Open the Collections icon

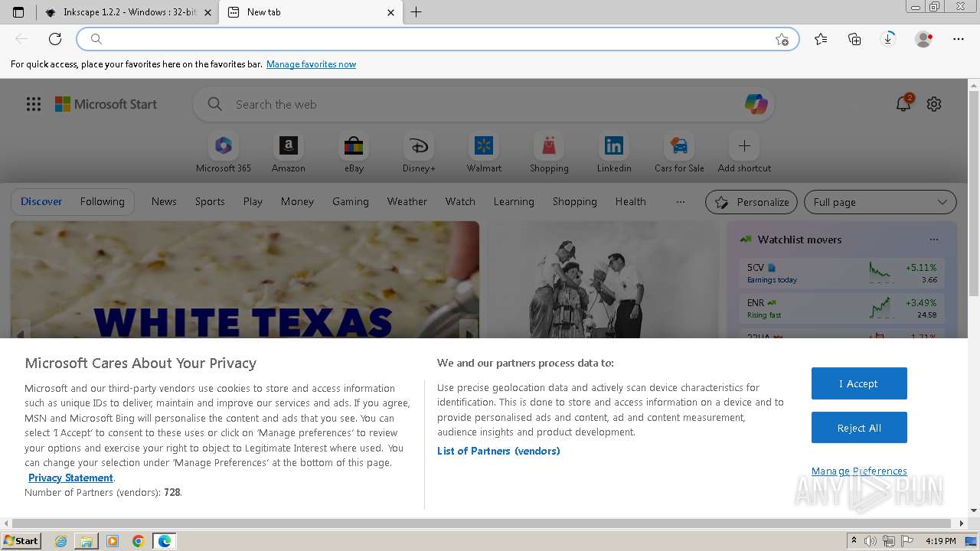[x=854, y=39]
